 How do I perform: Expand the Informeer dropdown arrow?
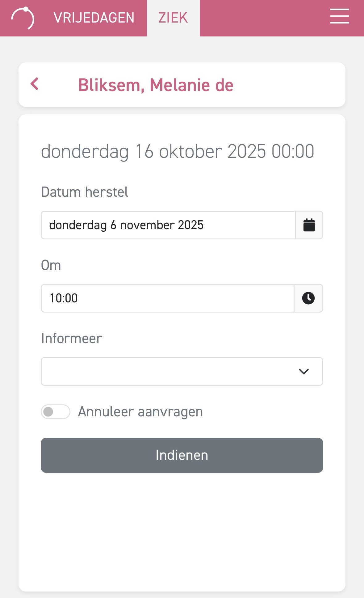tap(304, 372)
